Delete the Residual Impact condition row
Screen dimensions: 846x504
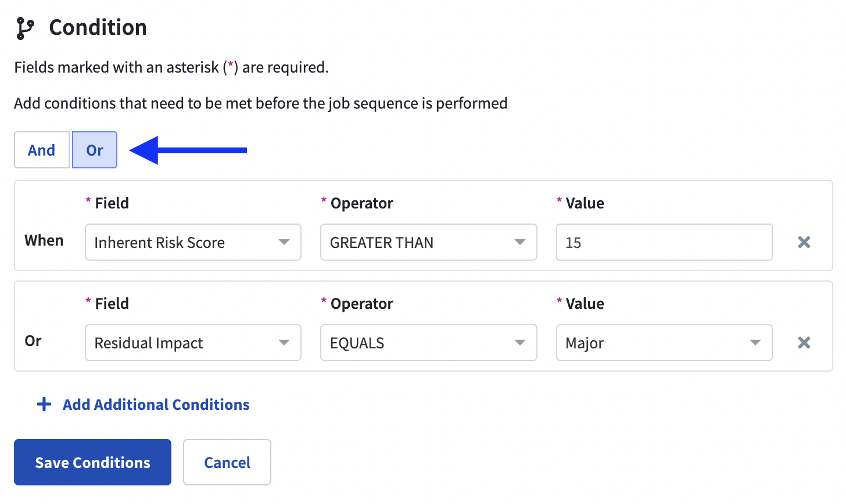pyautogui.click(x=804, y=343)
